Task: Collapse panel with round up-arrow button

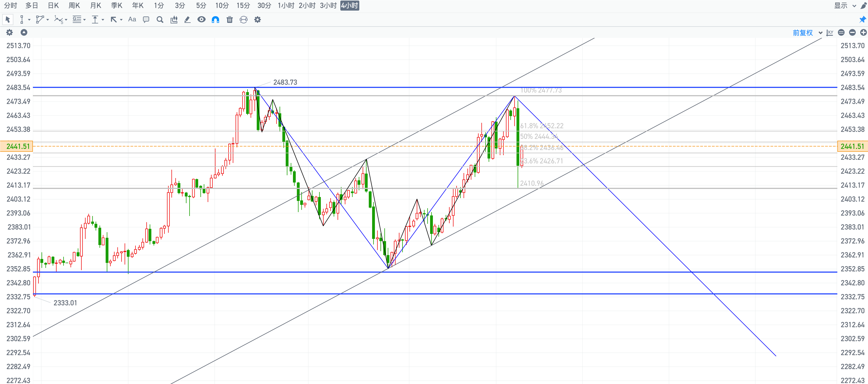Action: [x=24, y=32]
